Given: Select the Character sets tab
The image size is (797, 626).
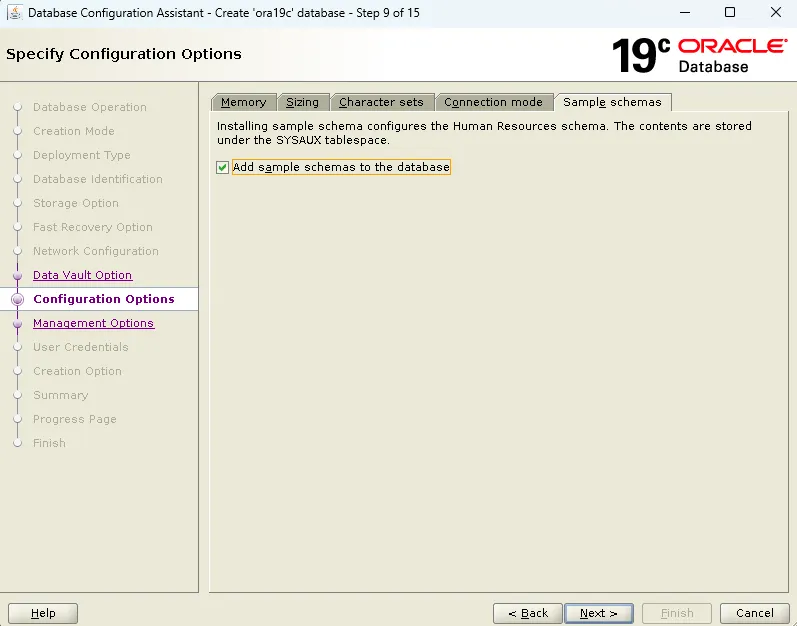Looking at the screenshot, I should (x=381, y=102).
